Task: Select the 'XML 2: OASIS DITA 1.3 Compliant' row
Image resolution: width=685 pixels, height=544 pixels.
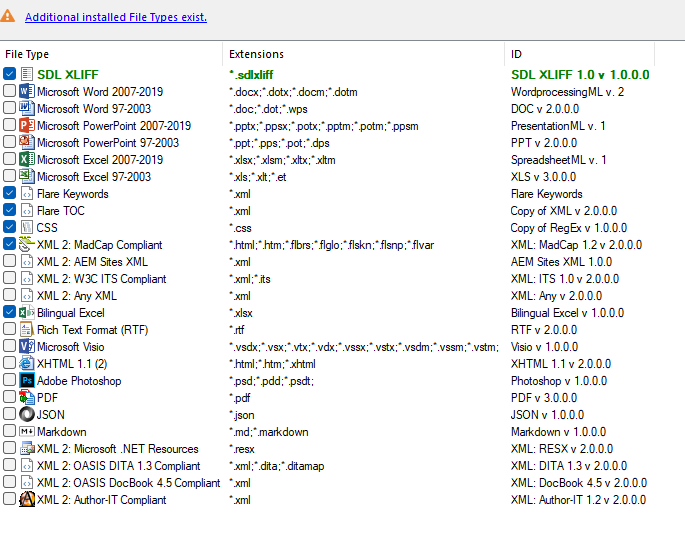Action: pos(328,466)
